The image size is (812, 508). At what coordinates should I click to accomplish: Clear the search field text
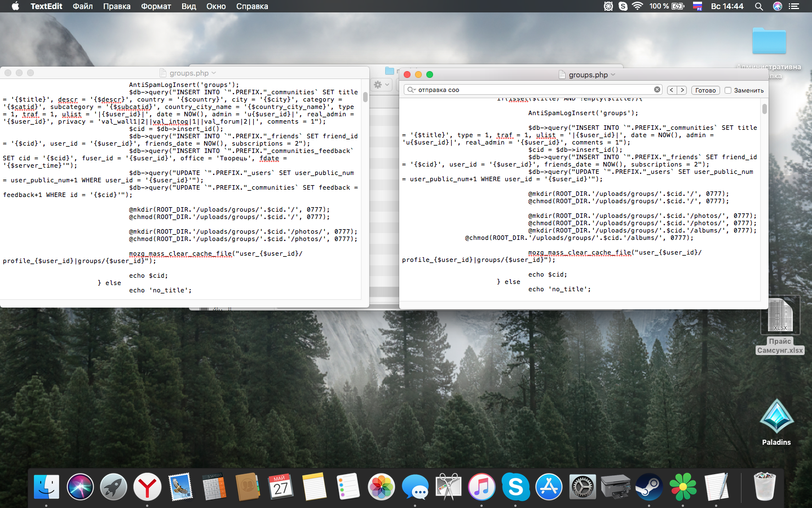click(x=657, y=90)
